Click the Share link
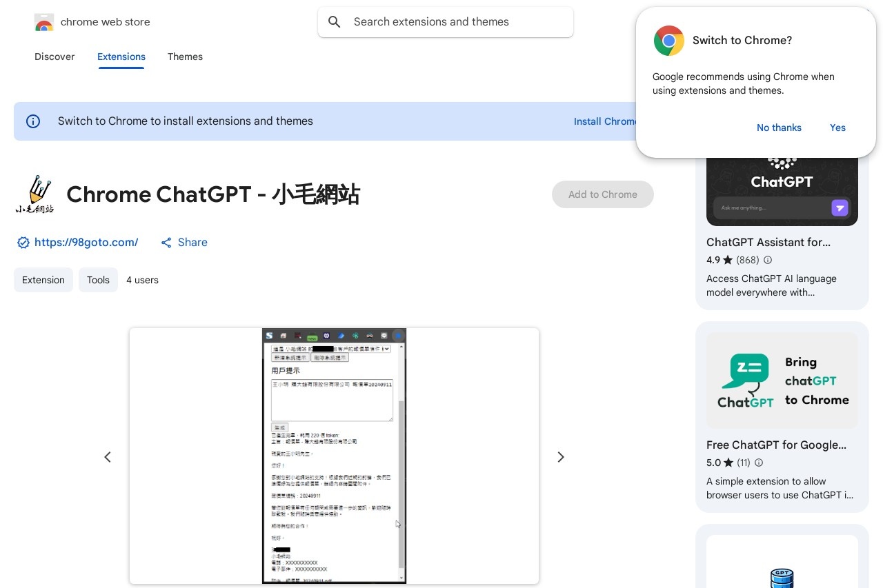The height and width of the screenshot is (588, 883). [x=184, y=243]
